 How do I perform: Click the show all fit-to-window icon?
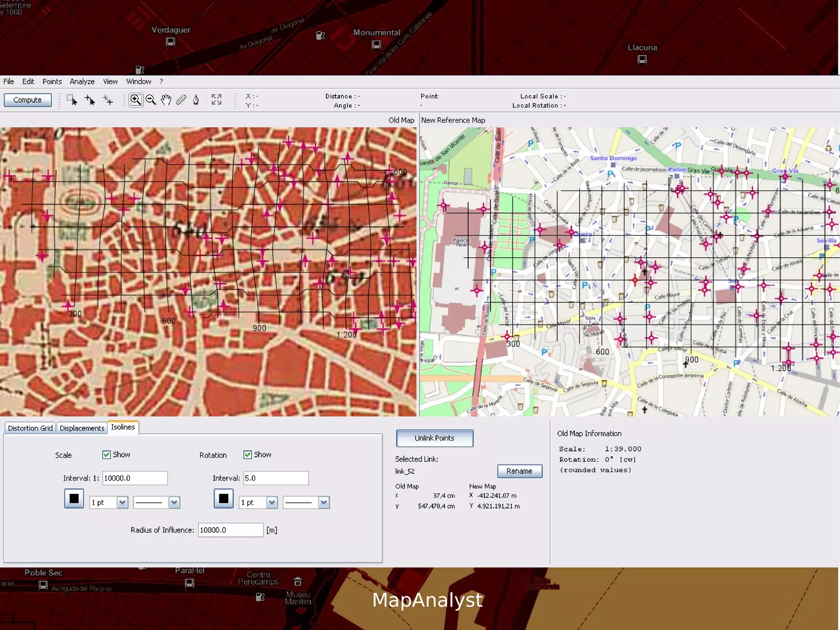point(217,100)
